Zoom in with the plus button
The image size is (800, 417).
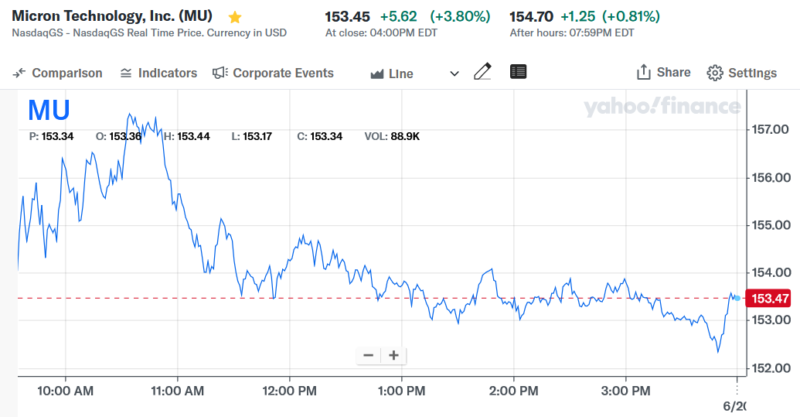click(x=394, y=355)
